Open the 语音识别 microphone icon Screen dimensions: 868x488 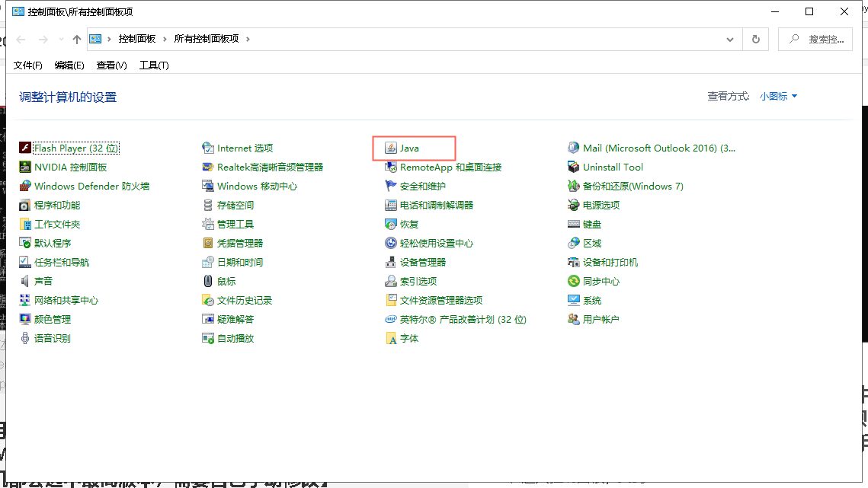pyautogui.click(x=25, y=338)
